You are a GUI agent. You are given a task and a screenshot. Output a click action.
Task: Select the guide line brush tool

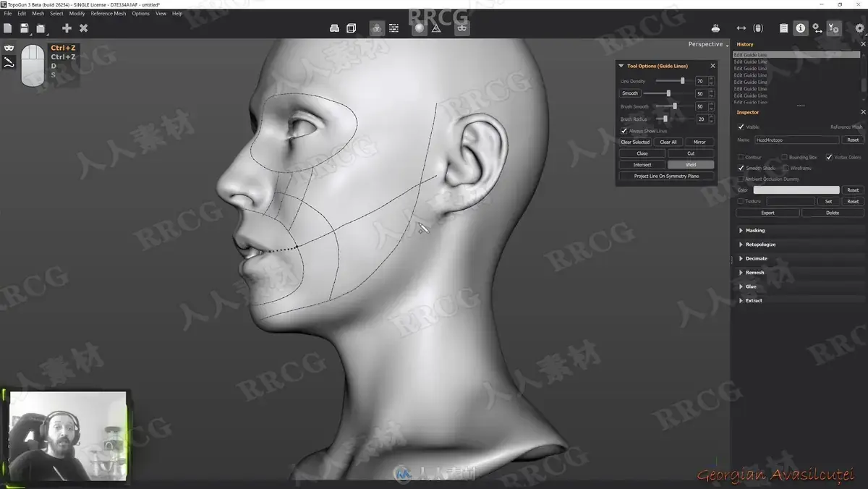pos(9,63)
